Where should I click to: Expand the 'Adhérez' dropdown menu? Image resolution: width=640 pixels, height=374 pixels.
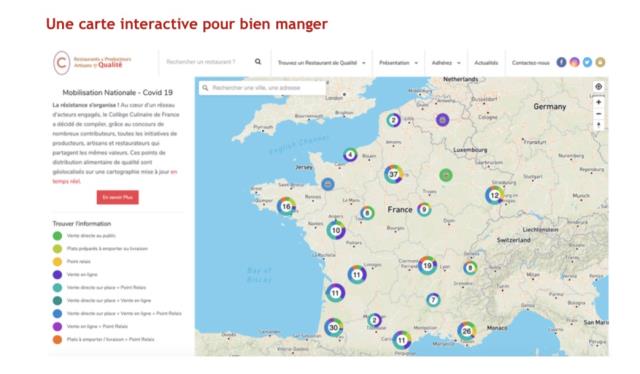[446, 63]
